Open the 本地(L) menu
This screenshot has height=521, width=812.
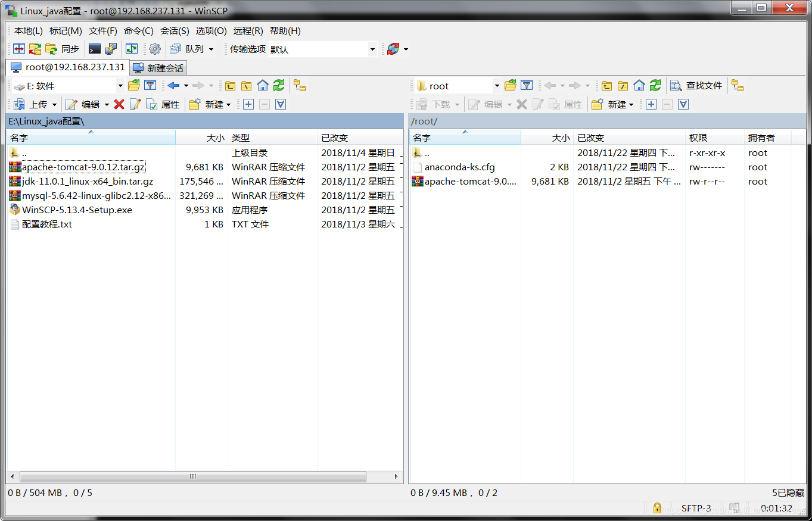(x=29, y=31)
